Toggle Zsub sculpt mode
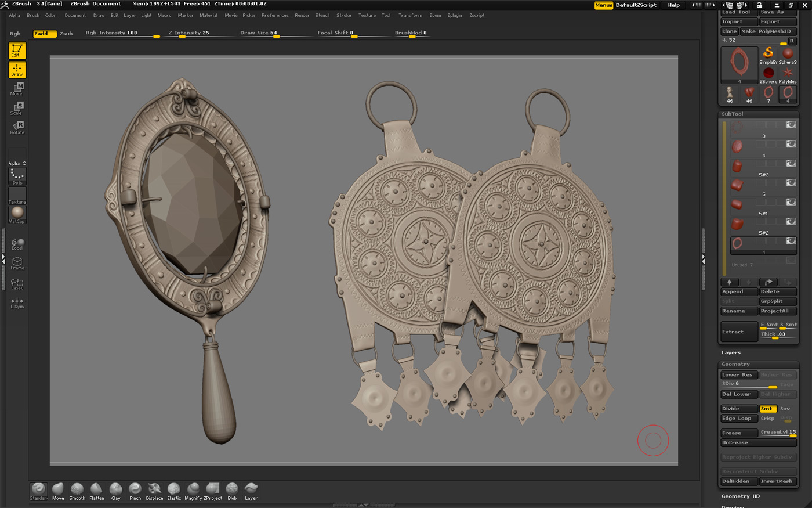Viewport: 812px width, 508px height. pos(66,34)
